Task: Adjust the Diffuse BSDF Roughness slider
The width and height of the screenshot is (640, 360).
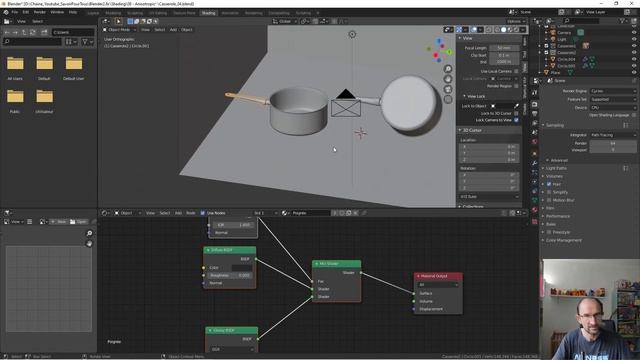Action: [x=230, y=276]
